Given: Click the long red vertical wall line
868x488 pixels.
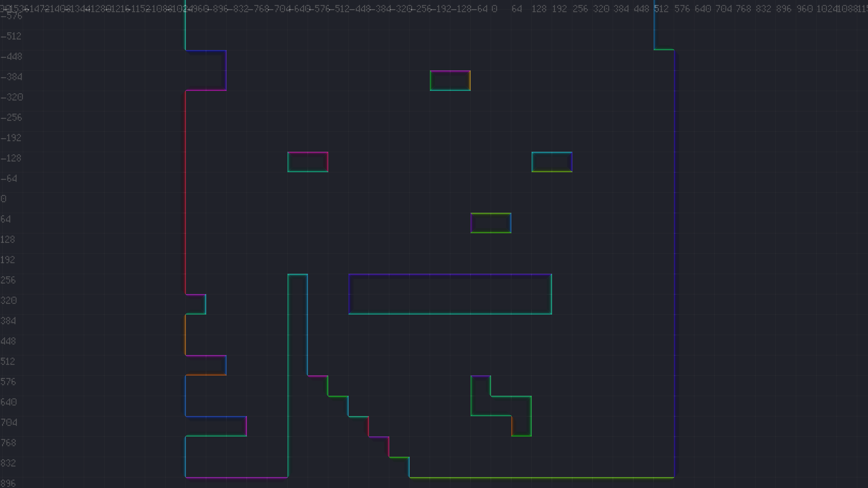Looking at the screenshot, I should coord(185,192).
